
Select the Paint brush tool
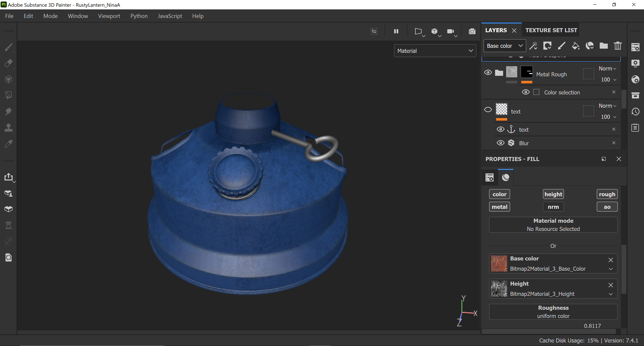(x=9, y=47)
